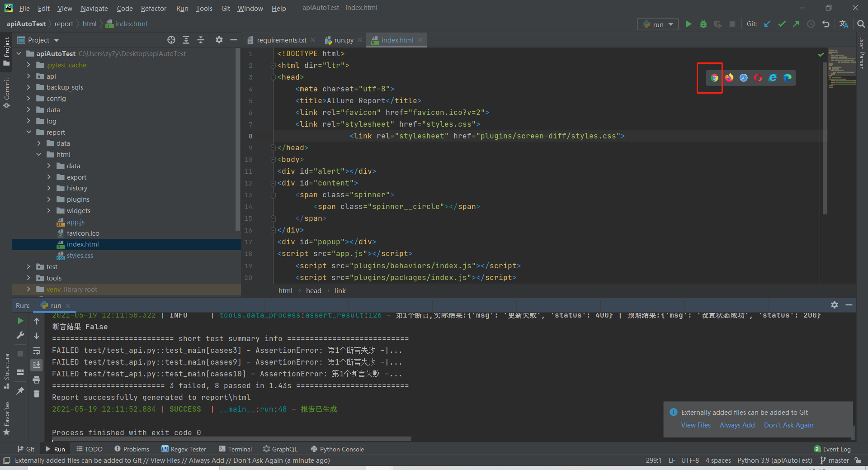Open the Refactor menu
This screenshot has height=470, width=868.
coord(153,8)
